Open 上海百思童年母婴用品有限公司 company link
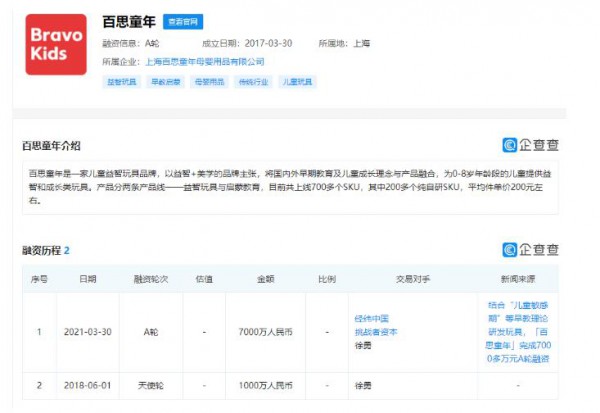 pyautogui.click(x=205, y=62)
